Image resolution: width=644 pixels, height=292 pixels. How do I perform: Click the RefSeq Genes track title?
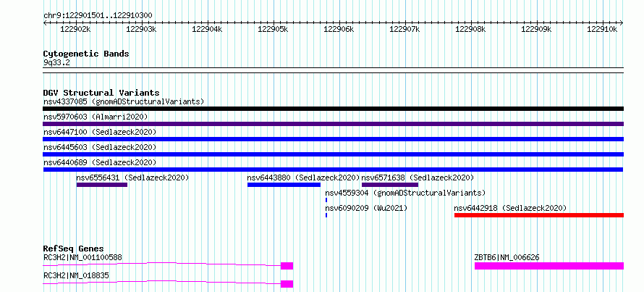coord(73,249)
